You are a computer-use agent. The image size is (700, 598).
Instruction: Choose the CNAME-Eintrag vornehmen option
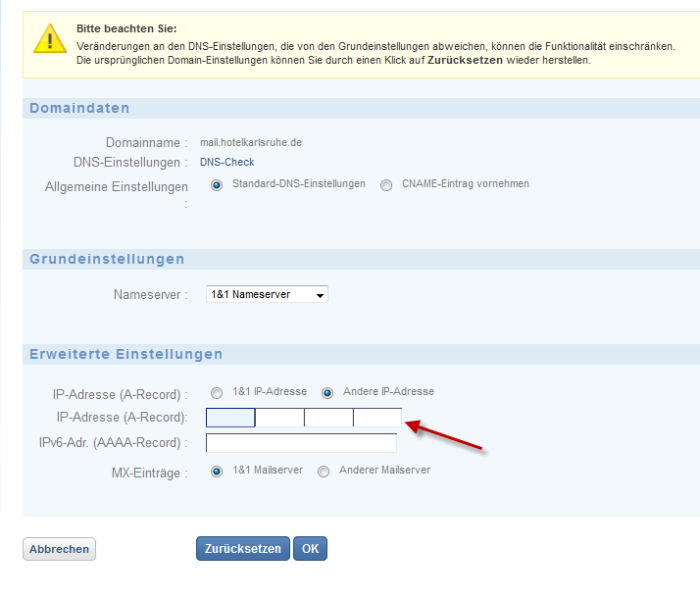pyautogui.click(x=386, y=185)
